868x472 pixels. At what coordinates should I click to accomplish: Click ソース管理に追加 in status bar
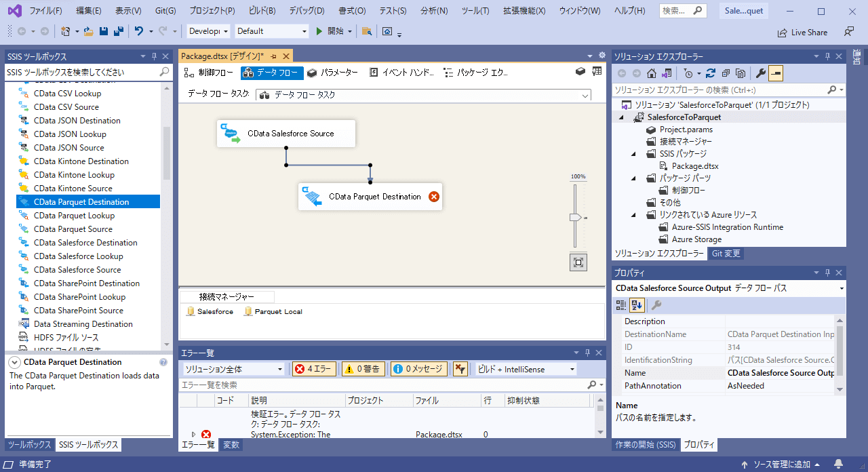(x=781, y=465)
